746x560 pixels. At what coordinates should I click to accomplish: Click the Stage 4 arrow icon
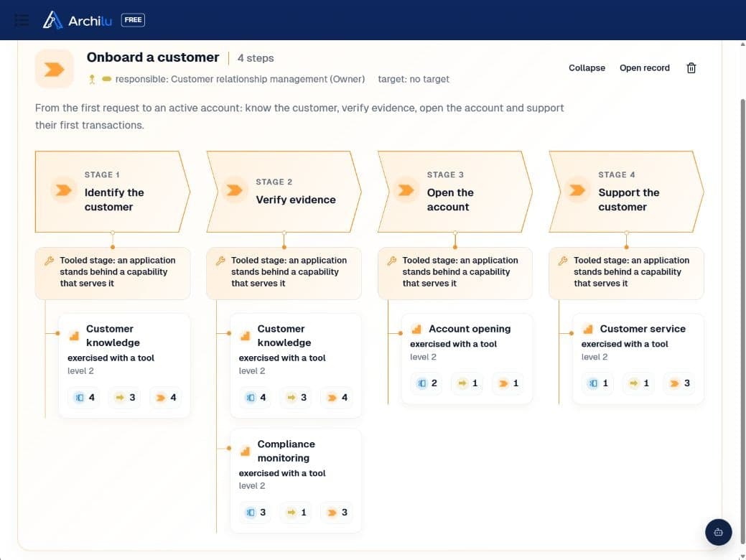coord(577,190)
